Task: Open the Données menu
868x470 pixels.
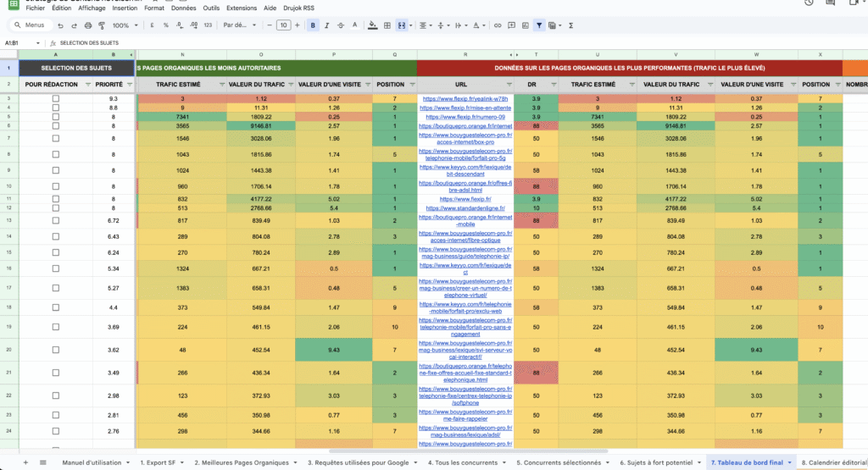Action: click(x=183, y=8)
